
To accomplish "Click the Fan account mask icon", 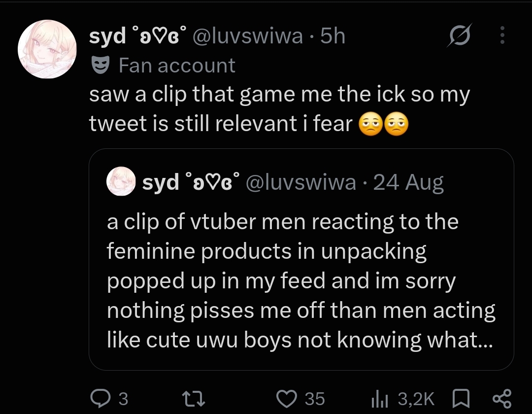I will (x=100, y=65).
